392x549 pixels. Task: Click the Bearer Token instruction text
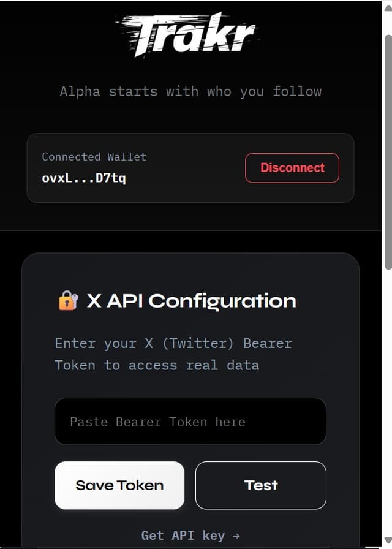pos(173,354)
